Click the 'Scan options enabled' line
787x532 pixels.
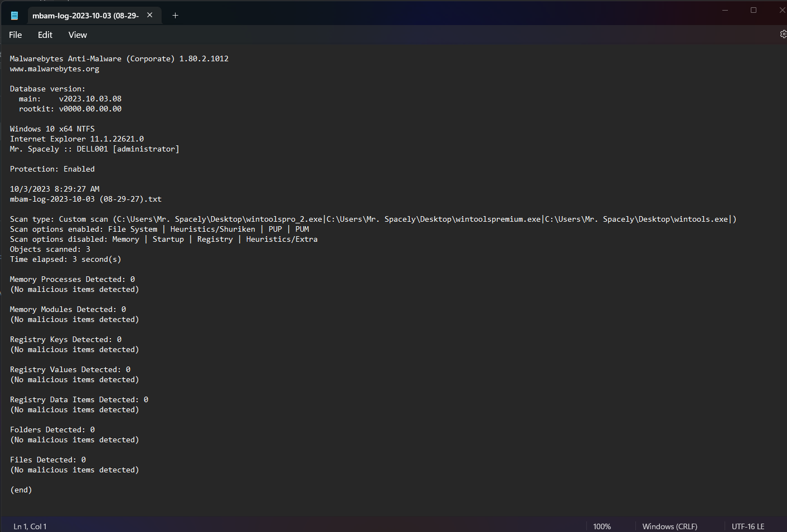[x=159, y=230]
